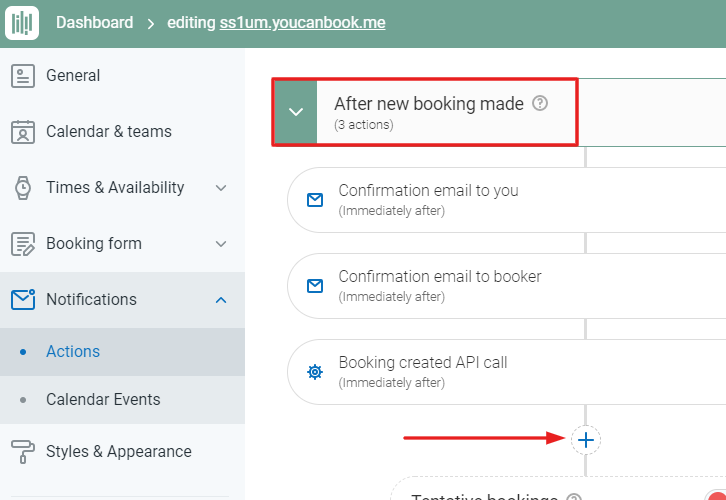Click the Styles & Appearance paint roller icon
726x500 pixels.
point(22,451)
